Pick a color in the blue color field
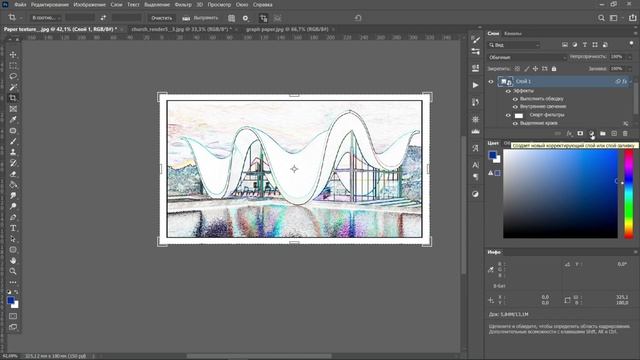 point(560,194)
